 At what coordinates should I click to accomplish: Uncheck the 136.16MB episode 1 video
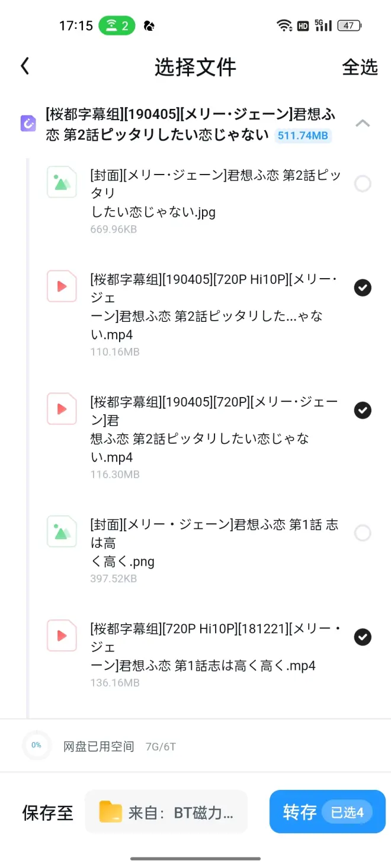363,637
